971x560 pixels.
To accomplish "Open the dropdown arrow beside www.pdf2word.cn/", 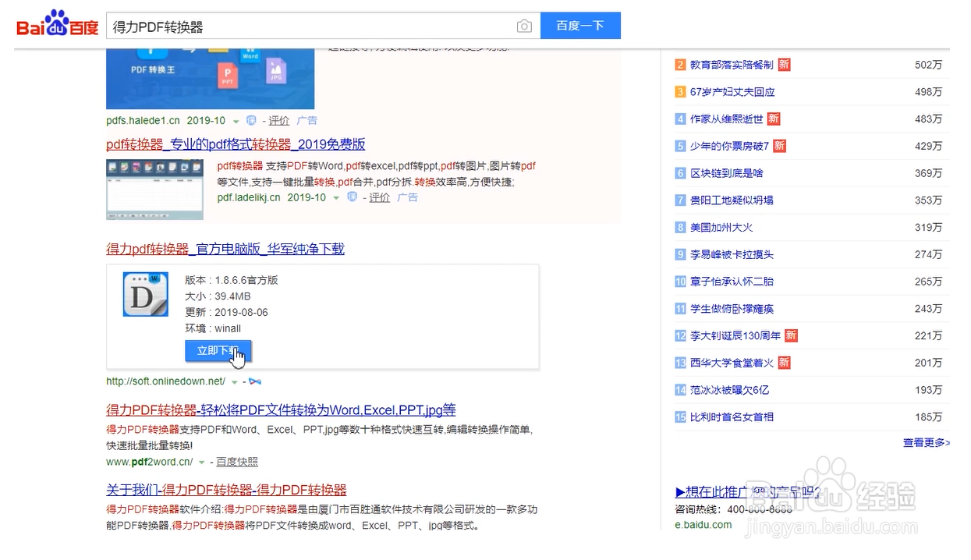I will tap(202, 462).
